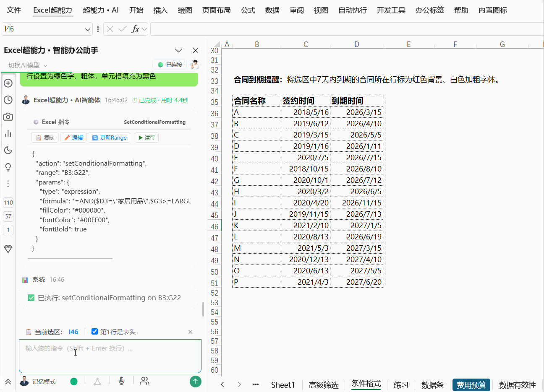Switch to the 高级筛选 sheet tab

pos(324,385)
